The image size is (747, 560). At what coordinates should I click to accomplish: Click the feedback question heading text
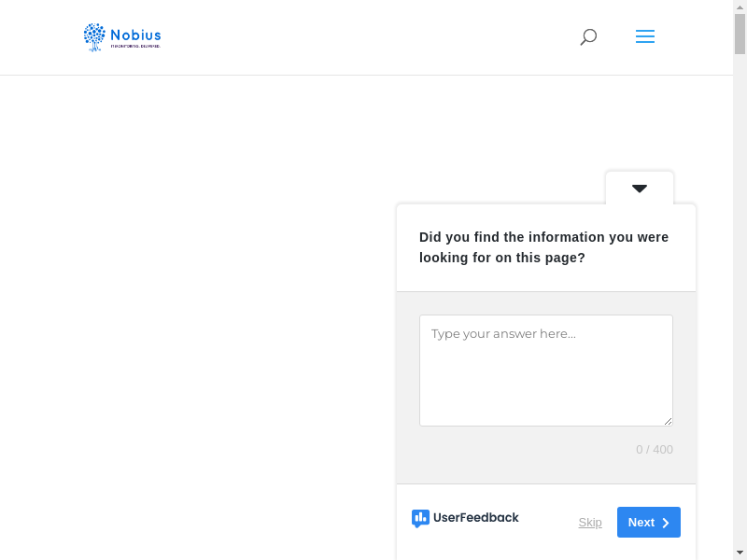[x=543, y=247]
